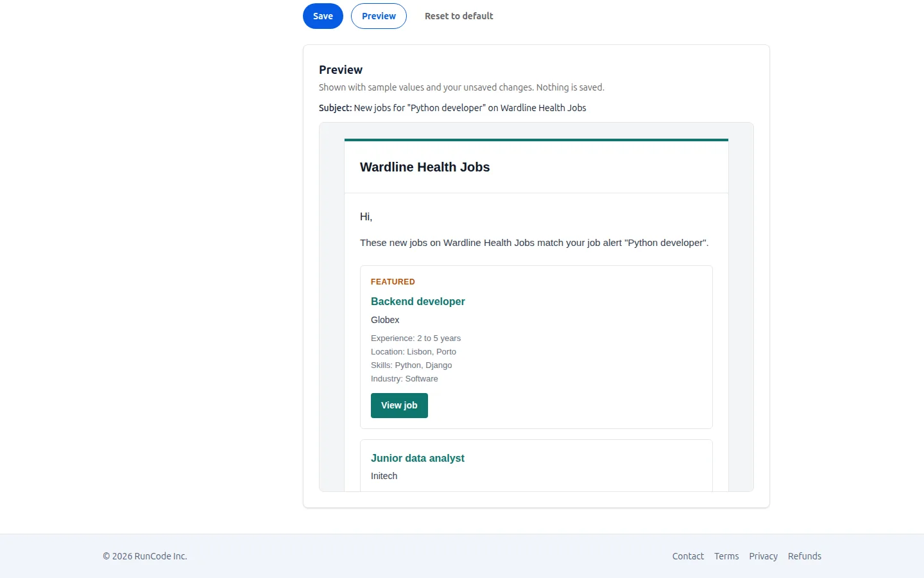Screen dimensions: 924x578
Task: Click the Initech company name
Action: coord(384,476)
